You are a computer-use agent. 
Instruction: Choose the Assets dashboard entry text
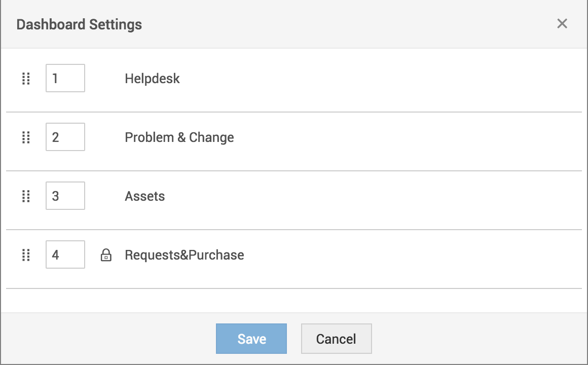[x=145, y=196]
